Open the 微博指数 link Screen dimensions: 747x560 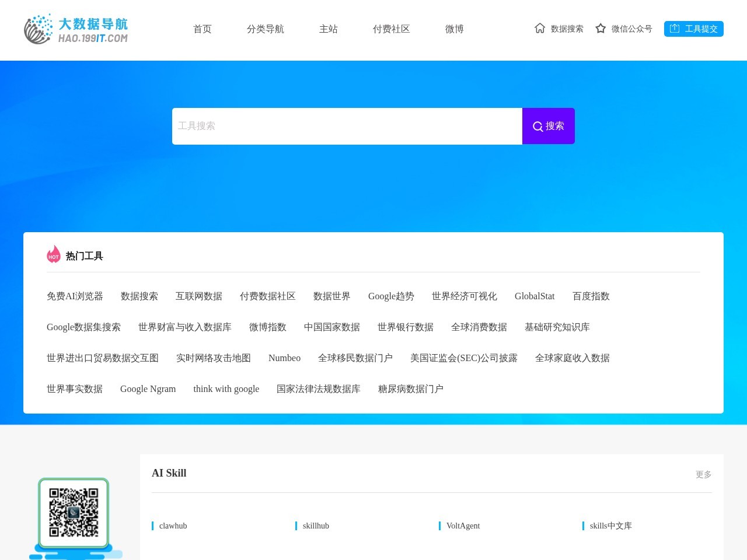pyautogui.click(x=268, y=327)
